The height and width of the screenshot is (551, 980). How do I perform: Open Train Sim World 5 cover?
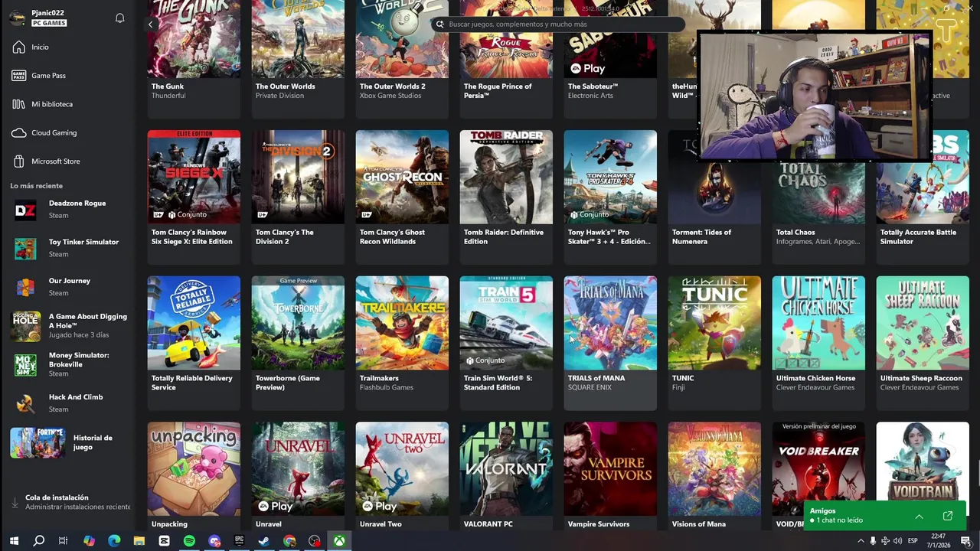pos(506,323)
